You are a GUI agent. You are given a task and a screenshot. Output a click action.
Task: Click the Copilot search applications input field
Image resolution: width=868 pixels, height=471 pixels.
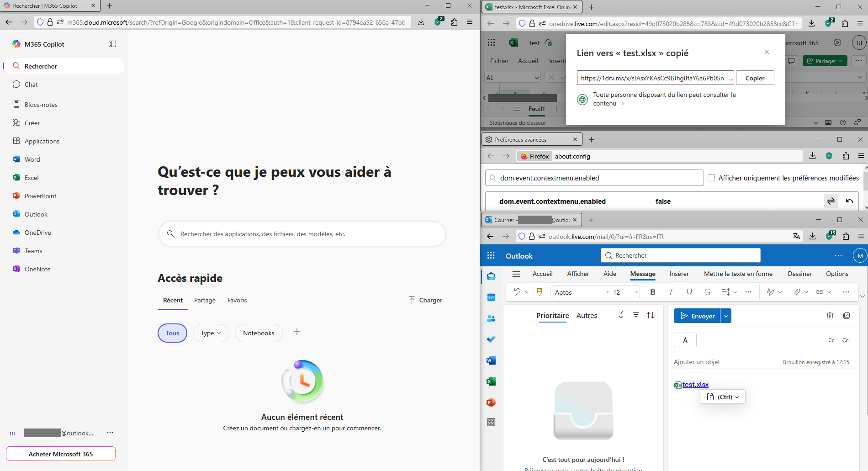tap(302, 234)
